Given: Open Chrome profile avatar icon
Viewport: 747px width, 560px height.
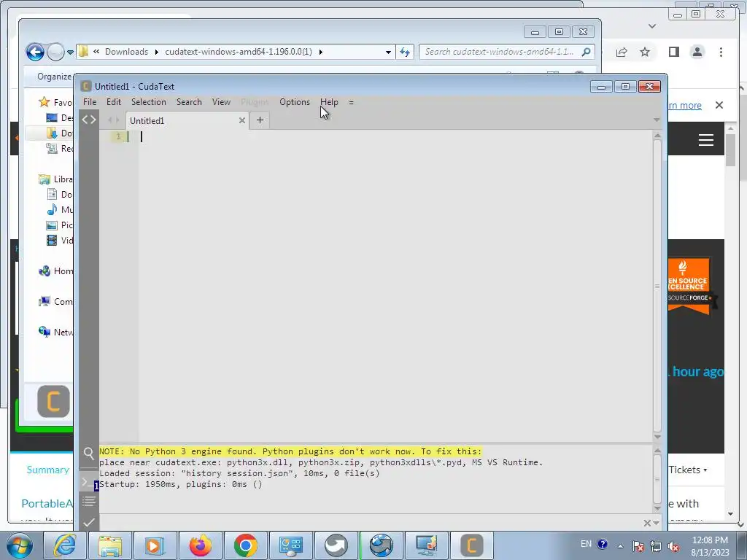Looking at the screenshot, I should pos(697,52).
